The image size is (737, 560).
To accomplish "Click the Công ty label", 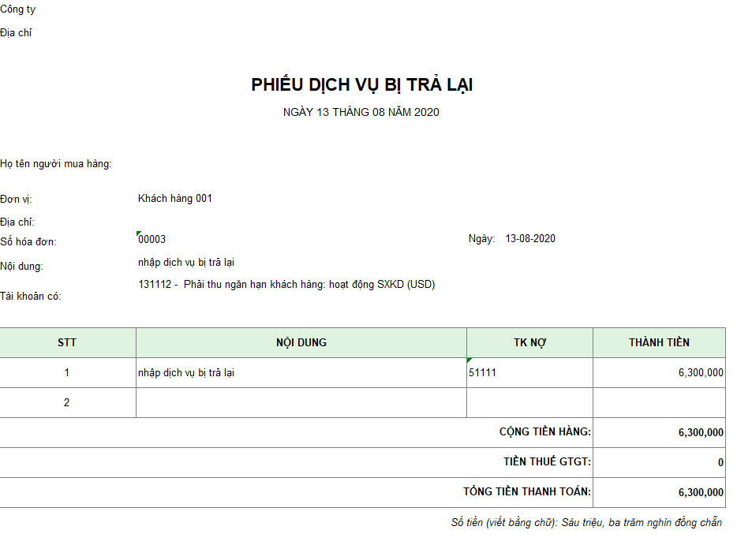I will point(17,9).
